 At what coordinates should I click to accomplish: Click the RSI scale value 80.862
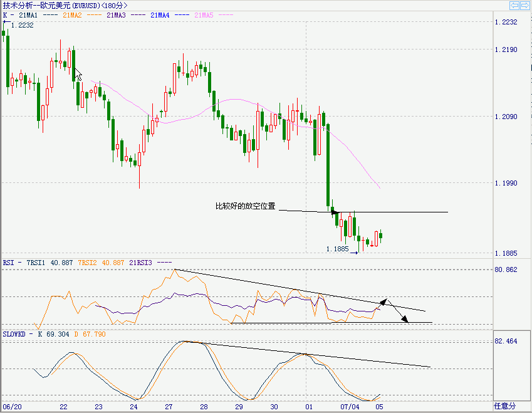pos(506,269)
